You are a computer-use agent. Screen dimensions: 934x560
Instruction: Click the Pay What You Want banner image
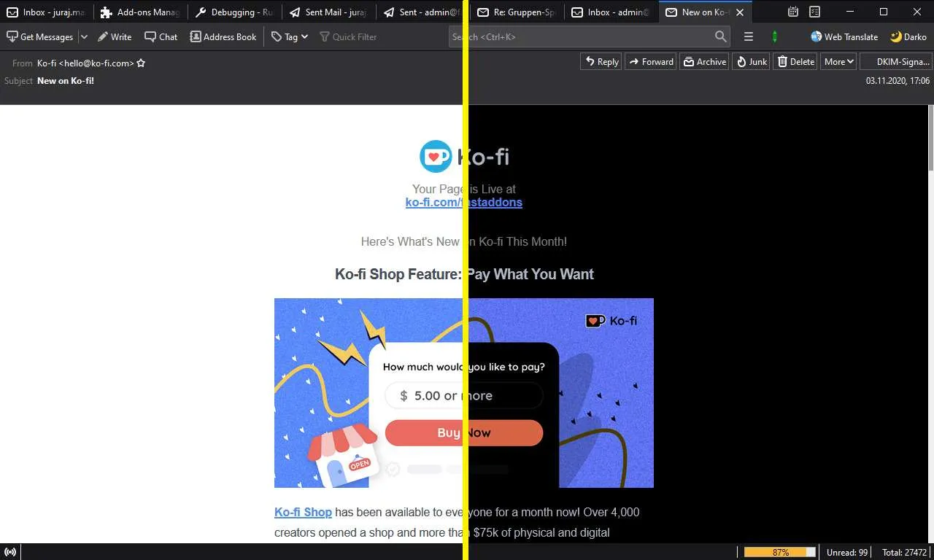464,393
